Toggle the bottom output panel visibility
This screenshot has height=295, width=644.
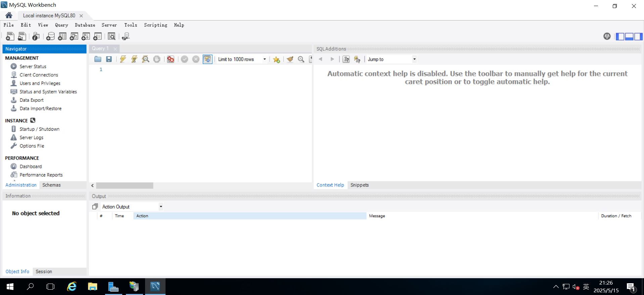pyautogui.click(x=629, y=37)
